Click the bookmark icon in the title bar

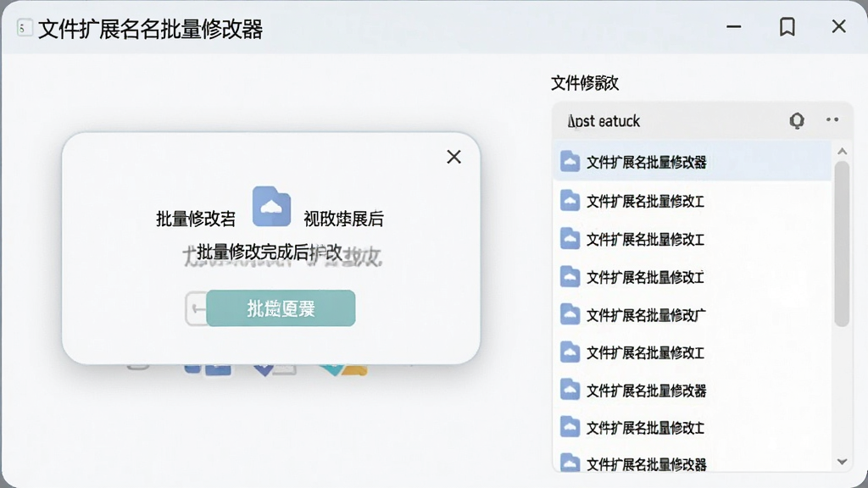pyautogui.click(x=787, y=26)
